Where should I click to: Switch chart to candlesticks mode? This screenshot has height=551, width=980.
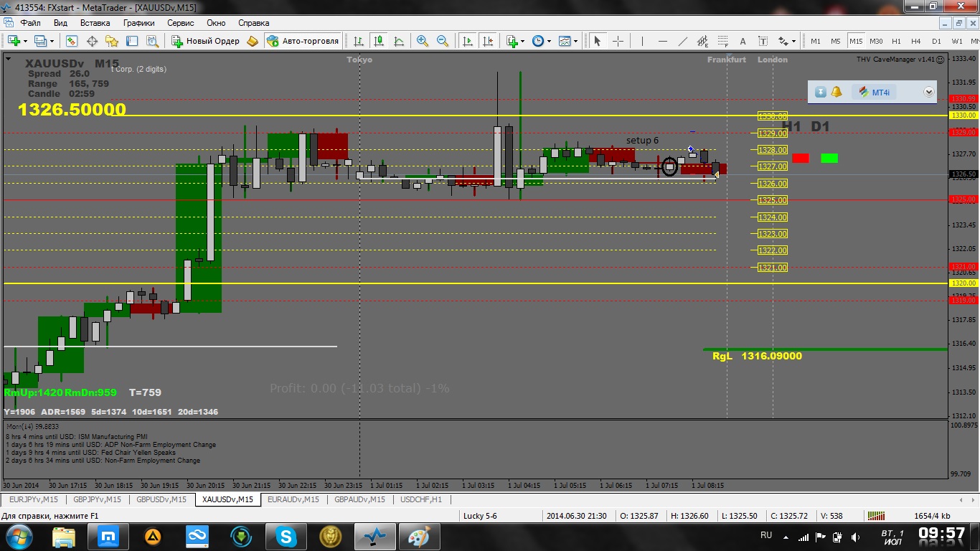pyautogui.click(x=378, y=41)
